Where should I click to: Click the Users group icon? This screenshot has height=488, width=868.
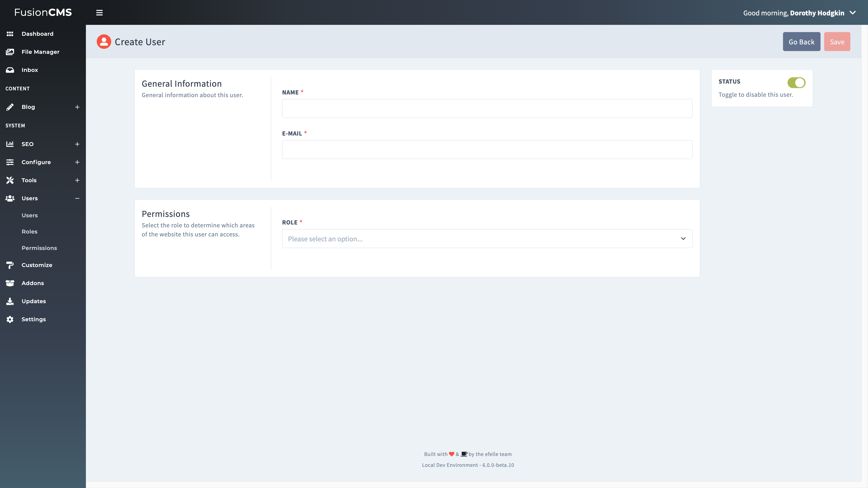coord(10,198)
